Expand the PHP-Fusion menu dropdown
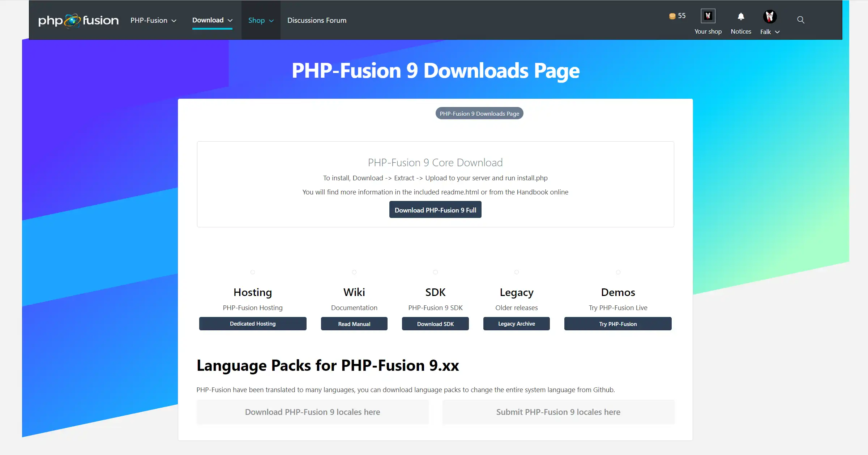The image size is (868, 455). [153, 20]
